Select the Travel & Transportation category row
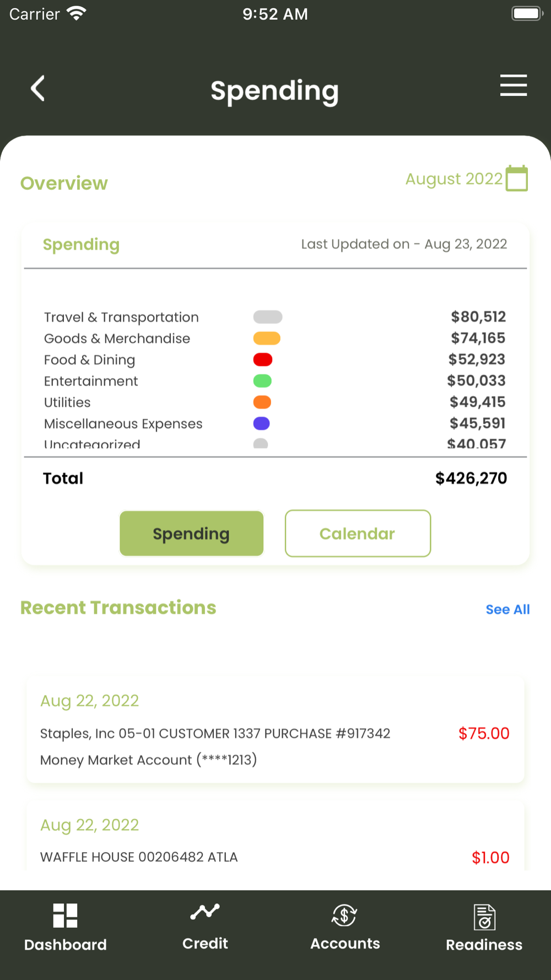Image resolution: width=551 pixels, height=980 pixels. 121,317
